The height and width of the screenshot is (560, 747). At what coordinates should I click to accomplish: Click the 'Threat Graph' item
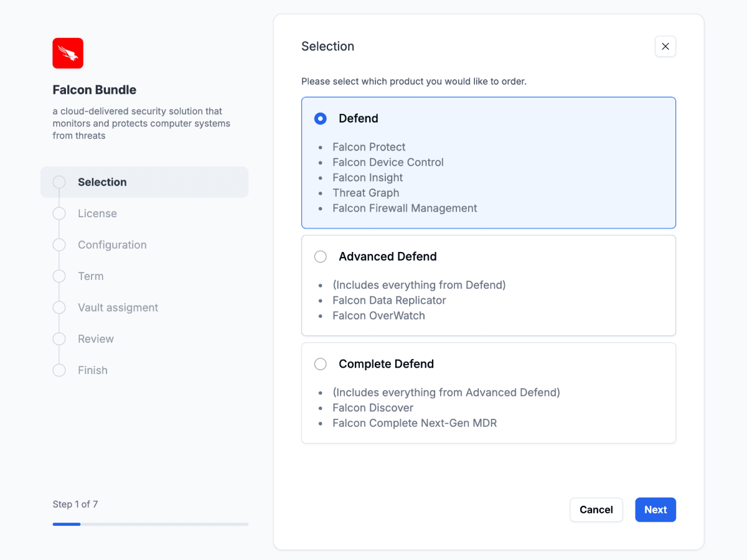[366, 193]
